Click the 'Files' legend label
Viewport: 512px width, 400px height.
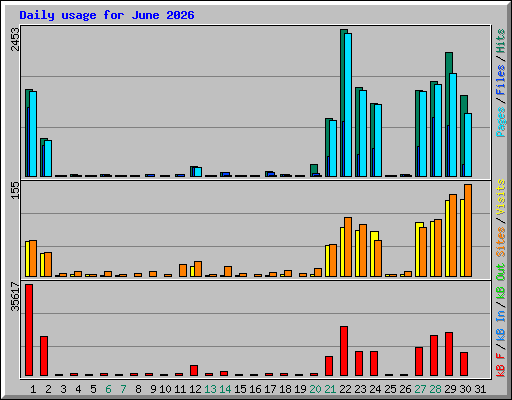(501, 80)
